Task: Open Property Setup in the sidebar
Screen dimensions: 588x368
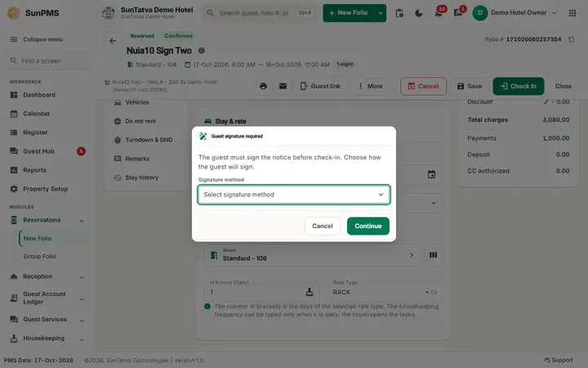Action: [x=46, y=189]
